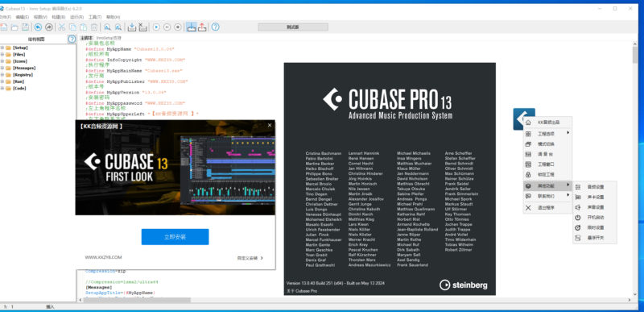Click WWW.KKZY8.COM text in the installer
The image size is (644, 312).
click(x=103, y=257)
